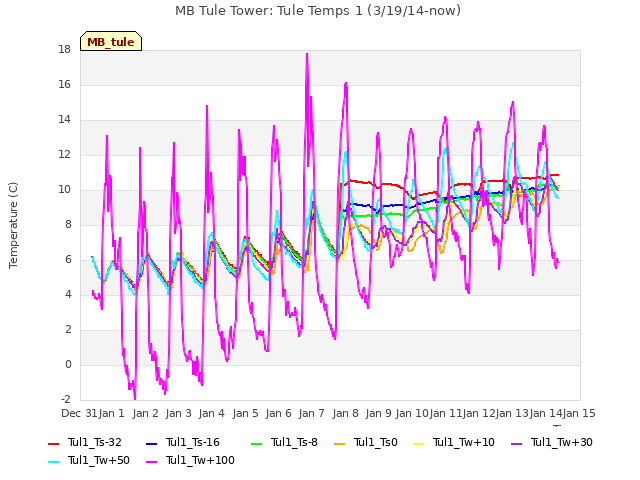
Task: Click the Jan 4 x-axis date label
Action: coord(212,413)
